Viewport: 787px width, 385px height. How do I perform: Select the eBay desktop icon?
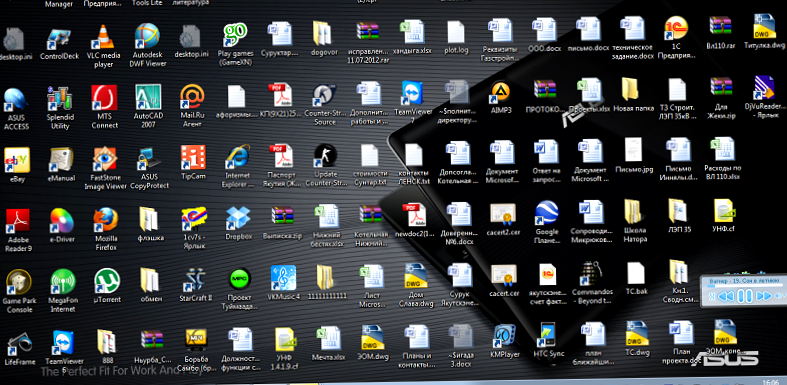coord(16,165)
